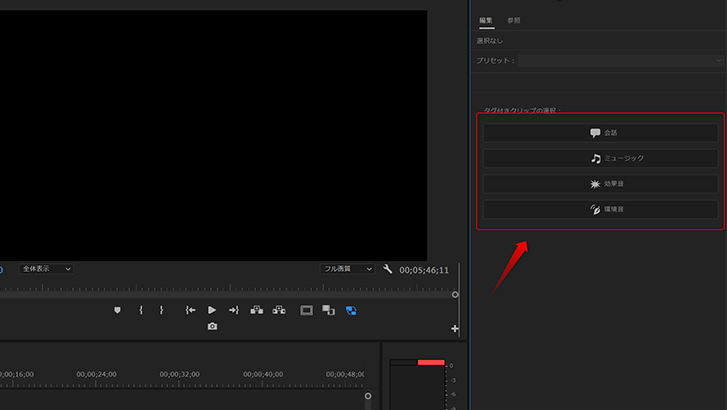Open the comparison view
This screenshot has width=727, height=410.
tap(328, 310)
